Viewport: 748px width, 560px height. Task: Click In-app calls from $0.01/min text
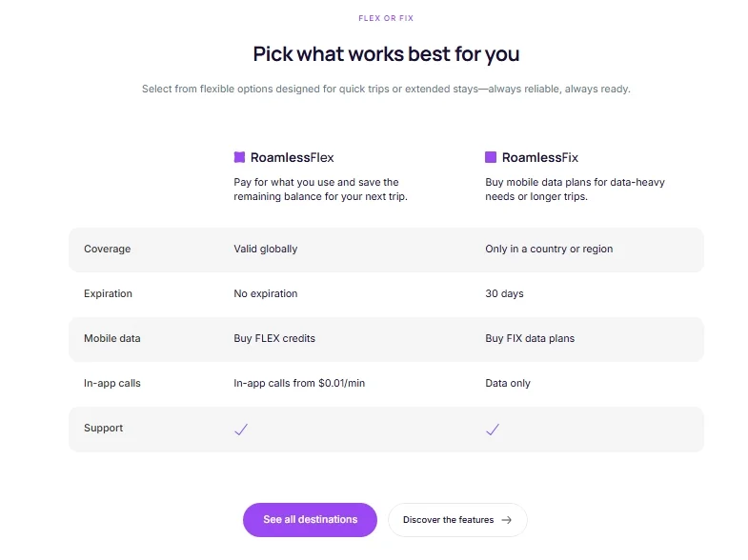[299, 383]
